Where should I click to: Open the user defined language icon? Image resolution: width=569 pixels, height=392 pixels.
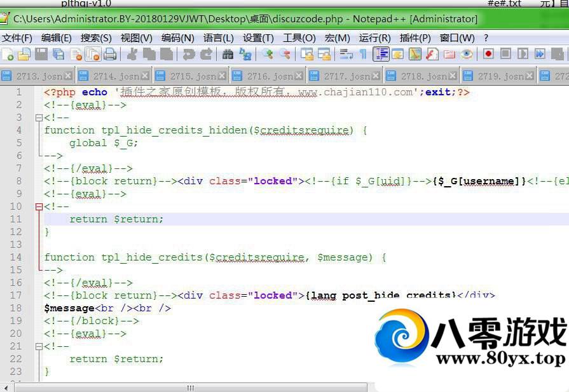pos(398,55)
